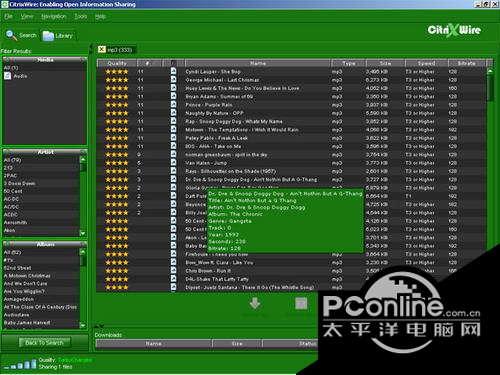
Task: Click file icon for Van Halen Jump row
Action: coord(173,163)
